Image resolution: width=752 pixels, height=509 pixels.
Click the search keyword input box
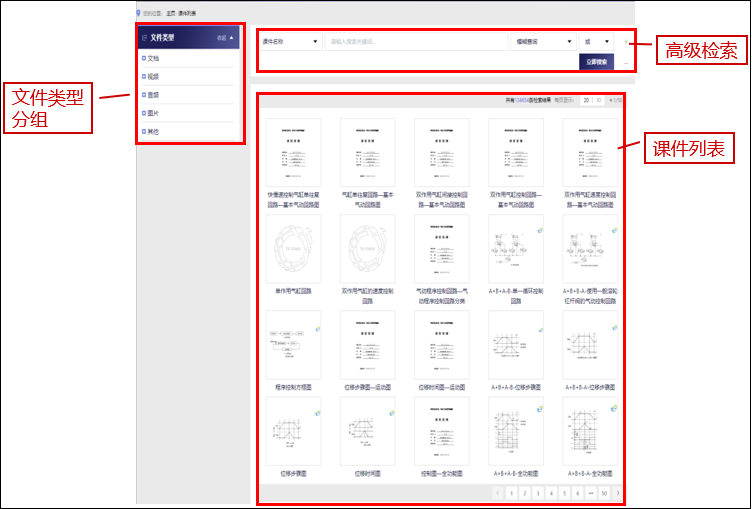tap(416, 42)
